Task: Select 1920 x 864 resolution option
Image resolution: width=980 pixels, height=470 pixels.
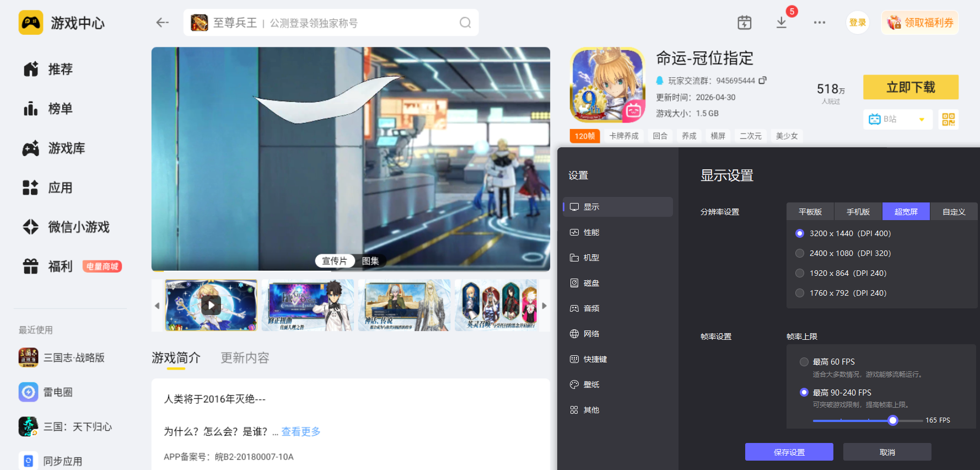Action: click(x=841, y=273)
